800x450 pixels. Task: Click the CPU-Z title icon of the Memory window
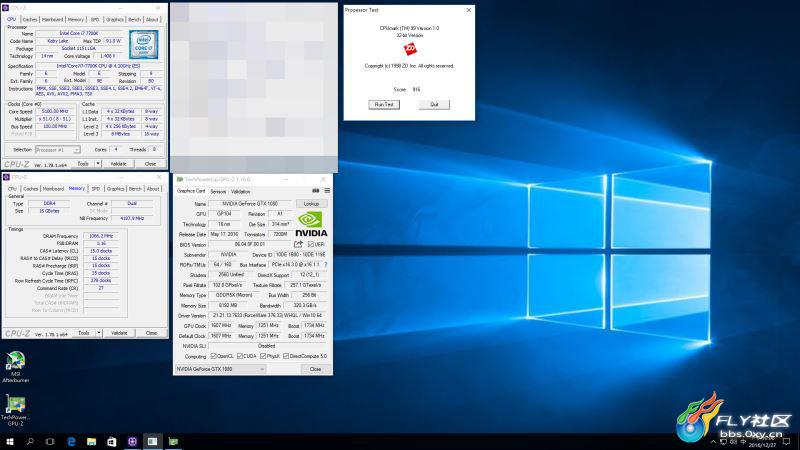tap(6, 177)
